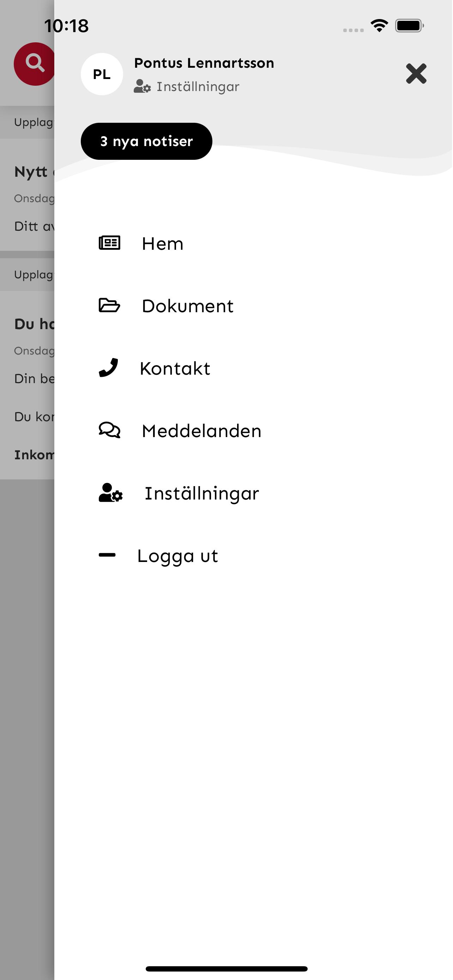Tap the red search magnifier icon

[x=34, y=63]
